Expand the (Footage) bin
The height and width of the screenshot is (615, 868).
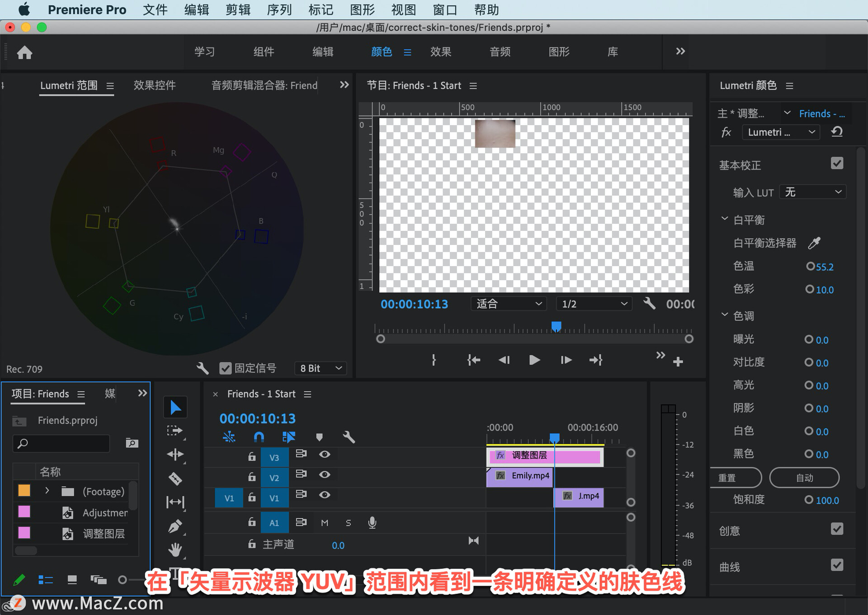47,491
